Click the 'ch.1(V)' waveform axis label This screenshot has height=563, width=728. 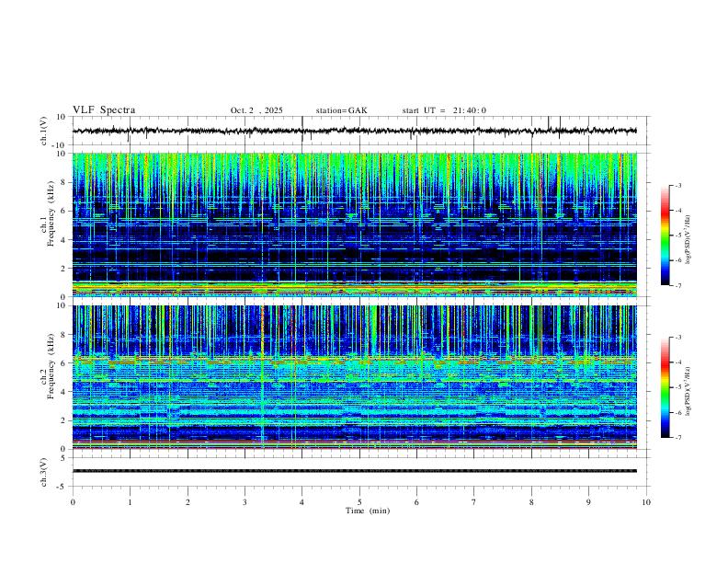tap(44, 131)
